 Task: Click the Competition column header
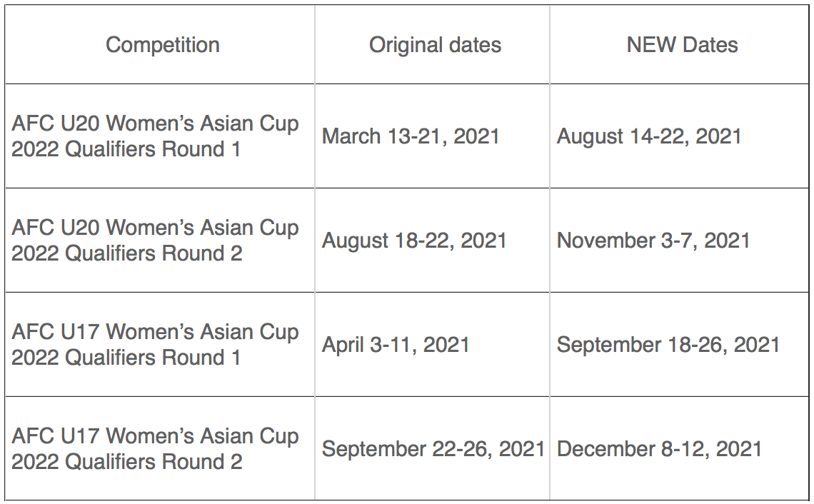pyautogui.click(x=160, y=45)
